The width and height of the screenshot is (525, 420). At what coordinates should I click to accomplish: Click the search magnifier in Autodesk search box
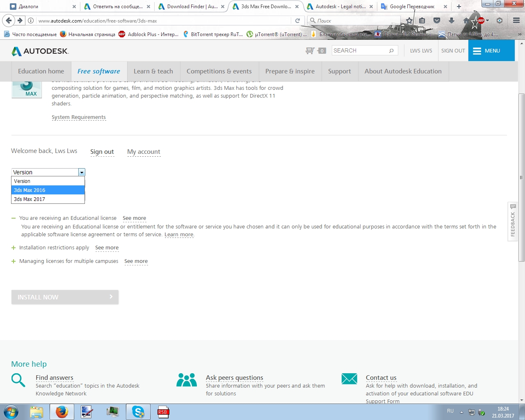click(x=391, y=50)
